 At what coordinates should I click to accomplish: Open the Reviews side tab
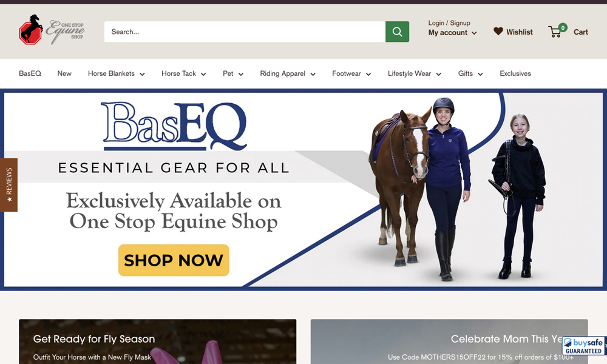click(x=8, y=185)
